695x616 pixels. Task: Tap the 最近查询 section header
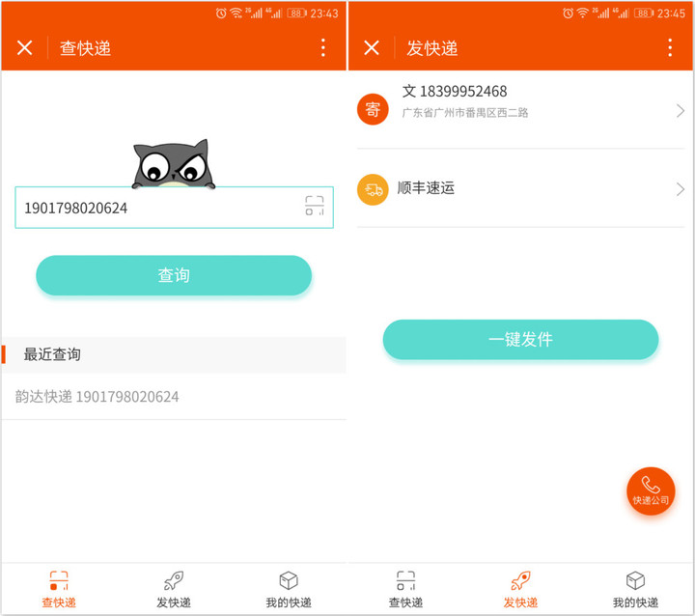coord(174,354)
